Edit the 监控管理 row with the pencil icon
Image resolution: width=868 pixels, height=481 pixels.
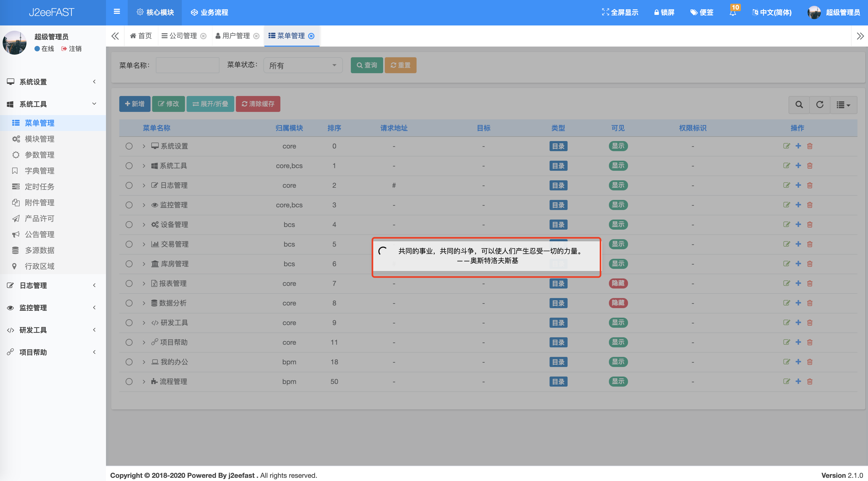click(786, 205)
